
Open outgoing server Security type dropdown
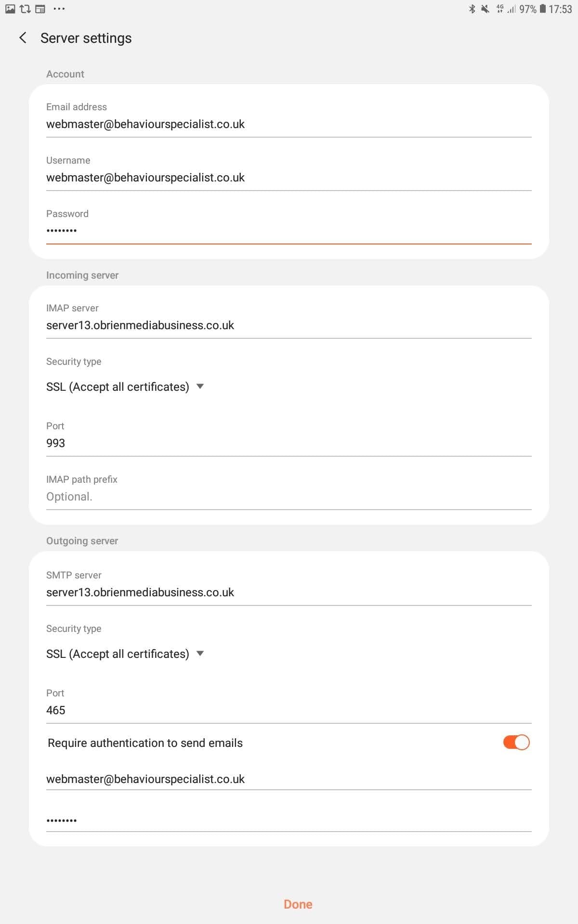[x=125, y=654]
